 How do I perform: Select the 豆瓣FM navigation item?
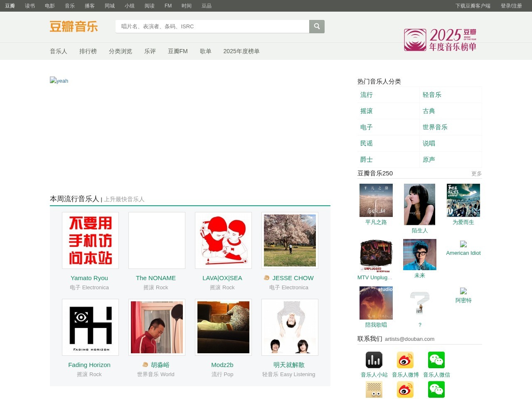tap(178, 51)
